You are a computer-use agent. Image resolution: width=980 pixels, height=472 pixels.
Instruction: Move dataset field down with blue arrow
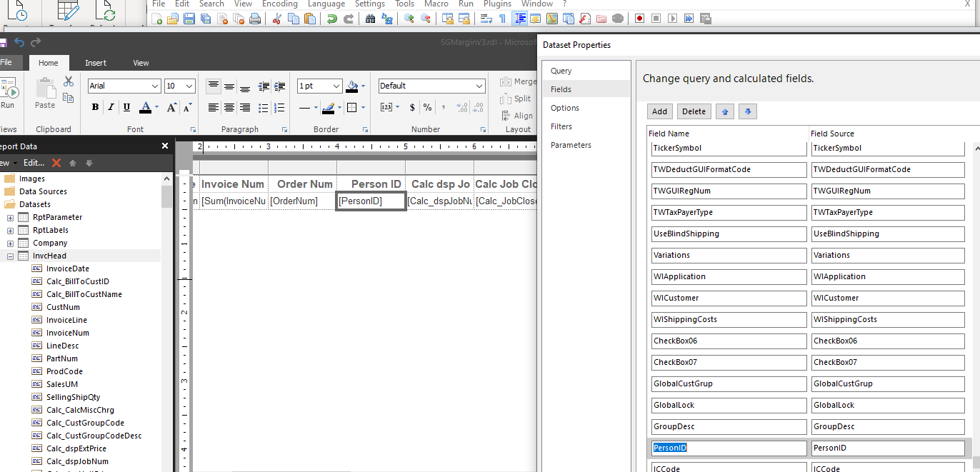point(748,111)
